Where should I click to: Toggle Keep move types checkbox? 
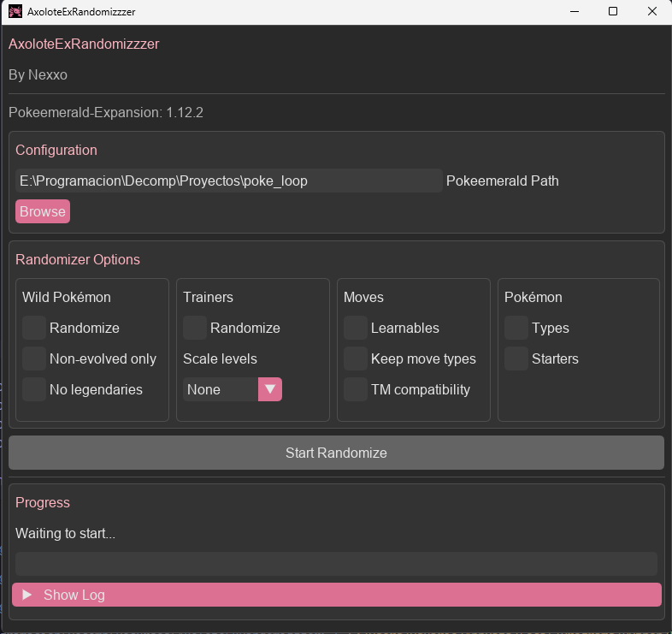tap(356, 358)
